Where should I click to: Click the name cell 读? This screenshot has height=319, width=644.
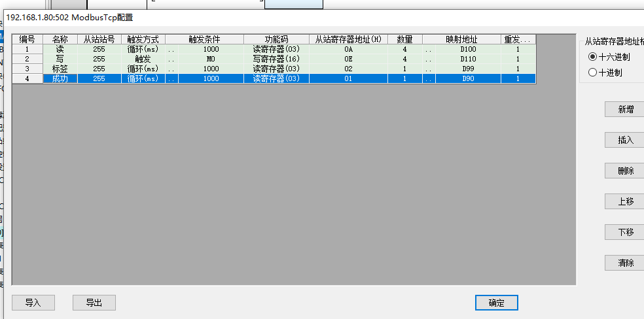pos(60,49)
